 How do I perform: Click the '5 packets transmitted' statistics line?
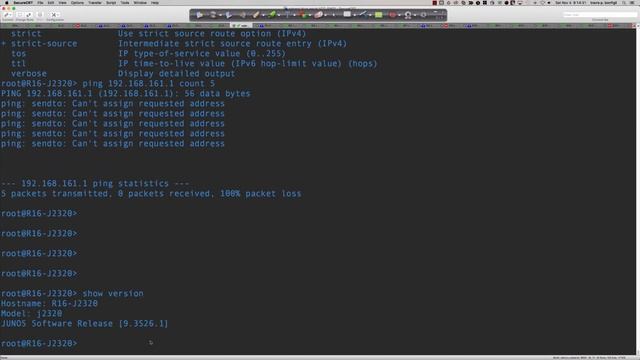[151, 194]
